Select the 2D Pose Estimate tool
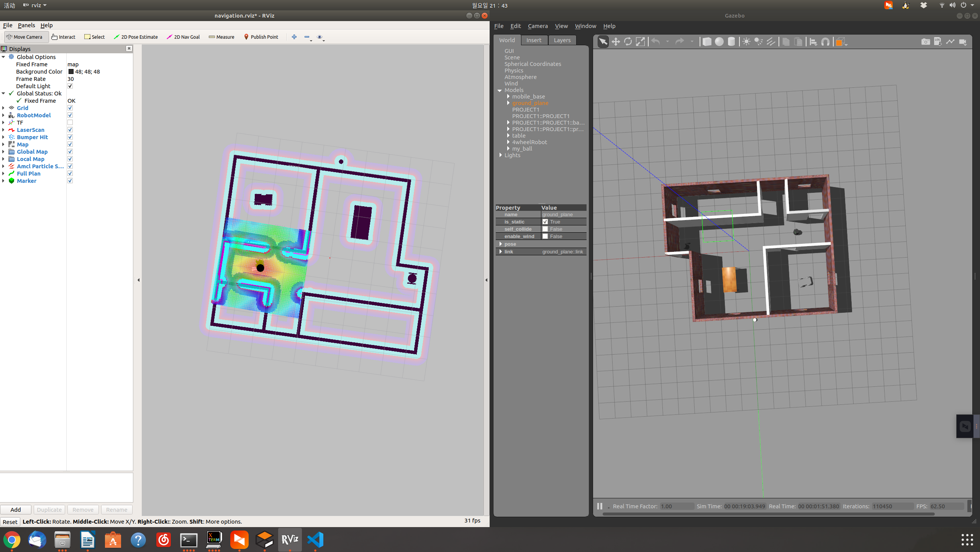 pyautogui.click(x=136, y=37)
